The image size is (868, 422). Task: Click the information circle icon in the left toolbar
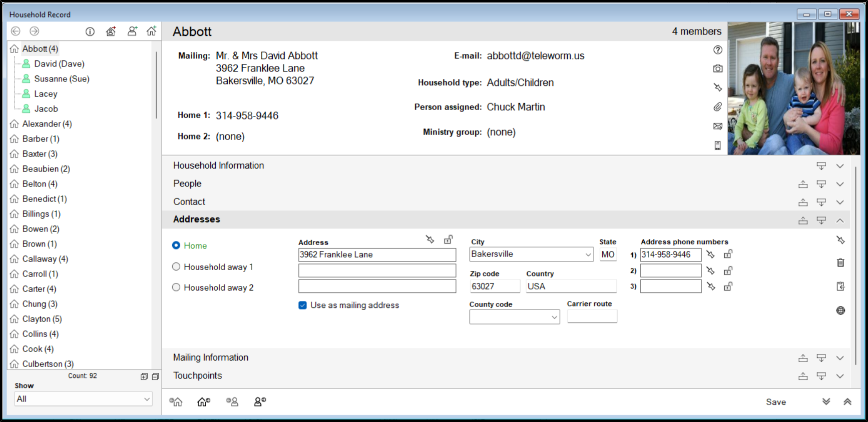click(90, 31)
